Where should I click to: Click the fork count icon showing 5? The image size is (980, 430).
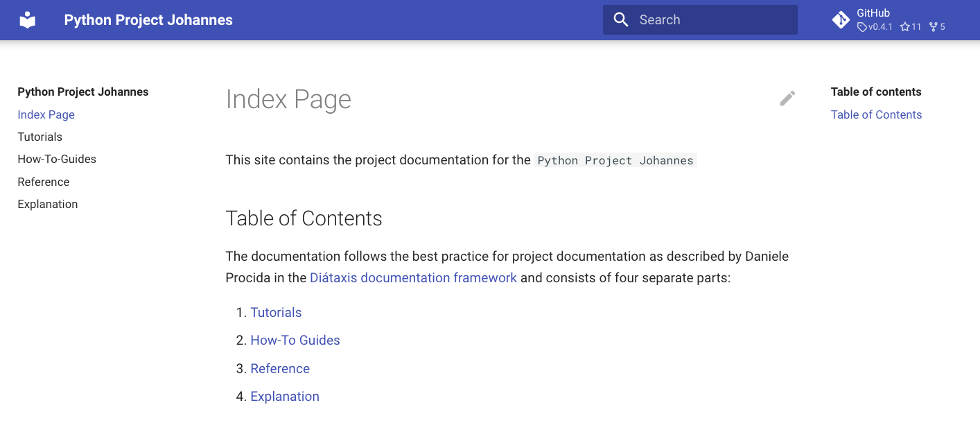point(932,26)
